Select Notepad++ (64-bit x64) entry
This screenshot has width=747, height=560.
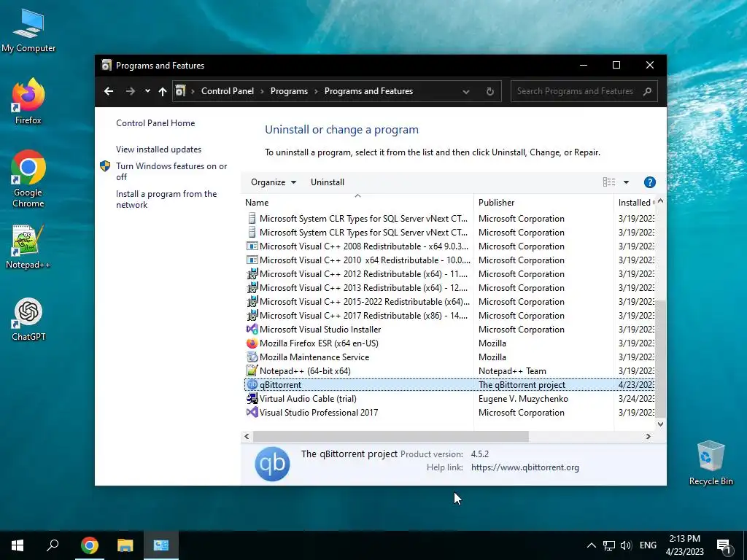449,371
